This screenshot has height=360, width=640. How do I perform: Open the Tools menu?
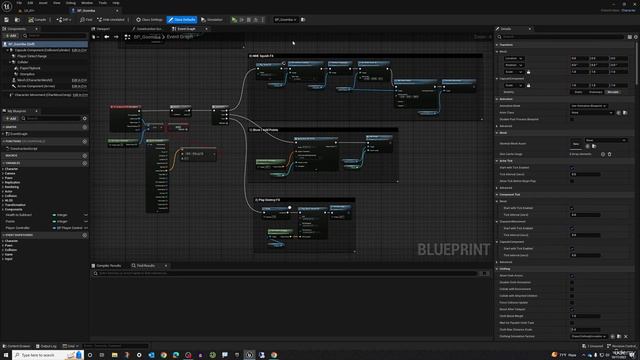click(x=103, y=3)
